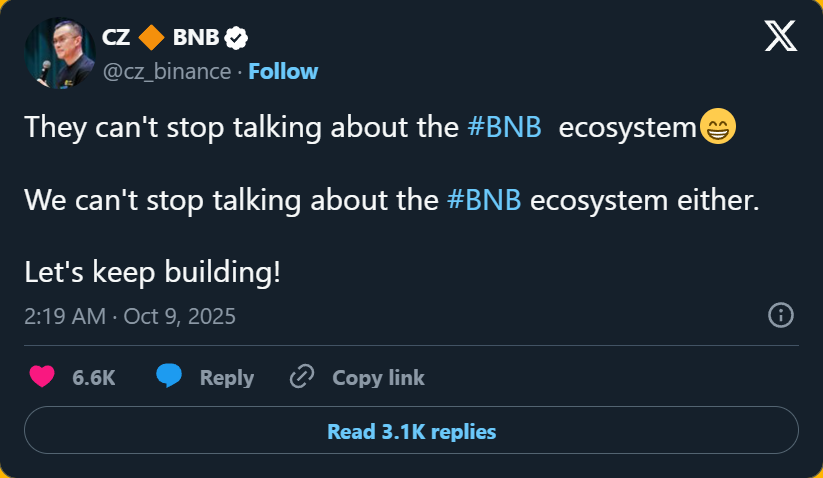Viewport: 823px width, 478px height.
Task: Click the Reply text label
Action: pyautogui.click(x=227, y=378)
